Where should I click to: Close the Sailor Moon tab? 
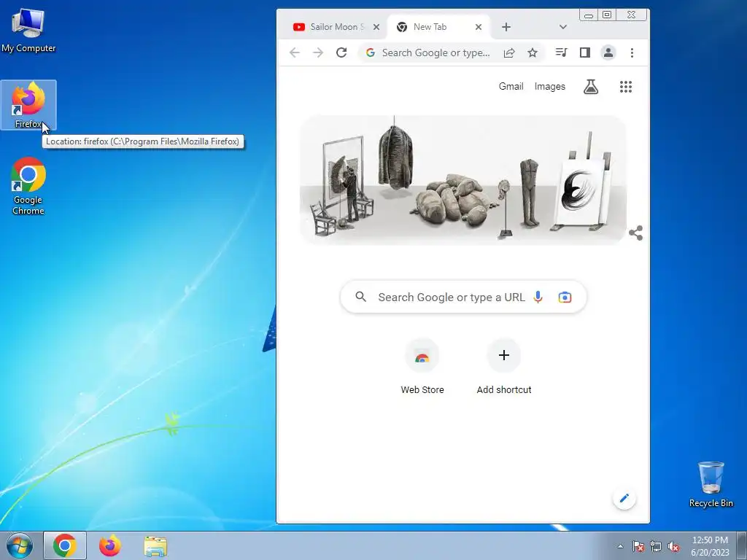tap(376, 27)
